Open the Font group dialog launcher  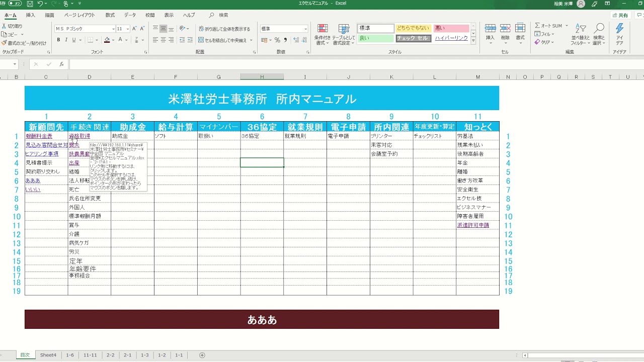(x=145, y=52)
